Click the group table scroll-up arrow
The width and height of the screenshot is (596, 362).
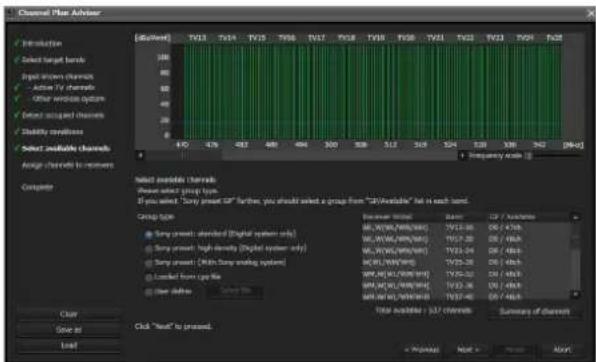pos(575,217)
